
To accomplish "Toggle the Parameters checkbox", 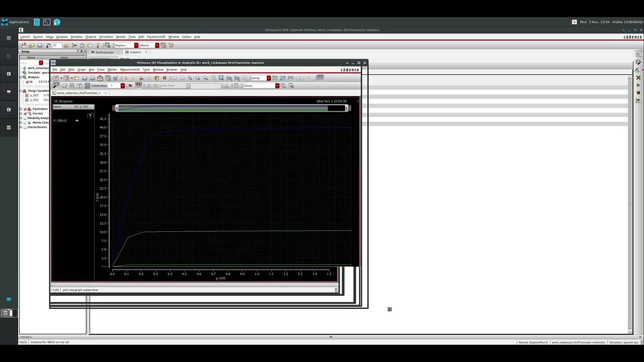I will pyautogui.click(x=25, y=109).
